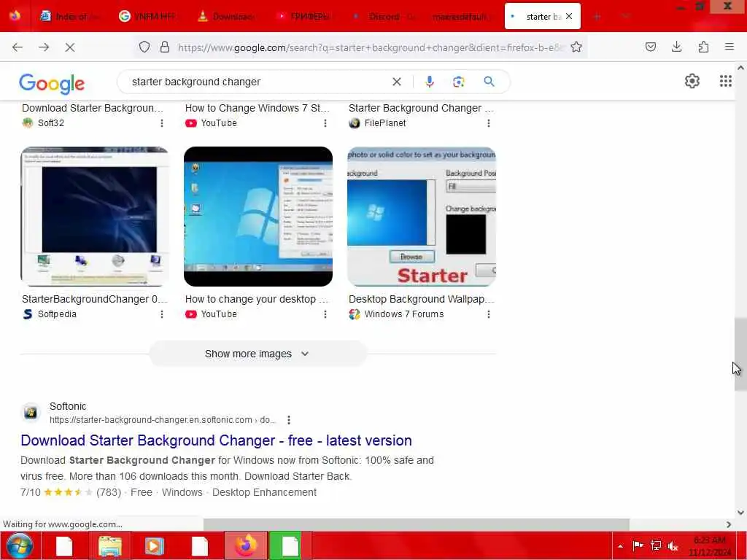Viewport: 747px width, 560px height.
Task: Switch to the Google VNFM tab
Action: point(147,16)
